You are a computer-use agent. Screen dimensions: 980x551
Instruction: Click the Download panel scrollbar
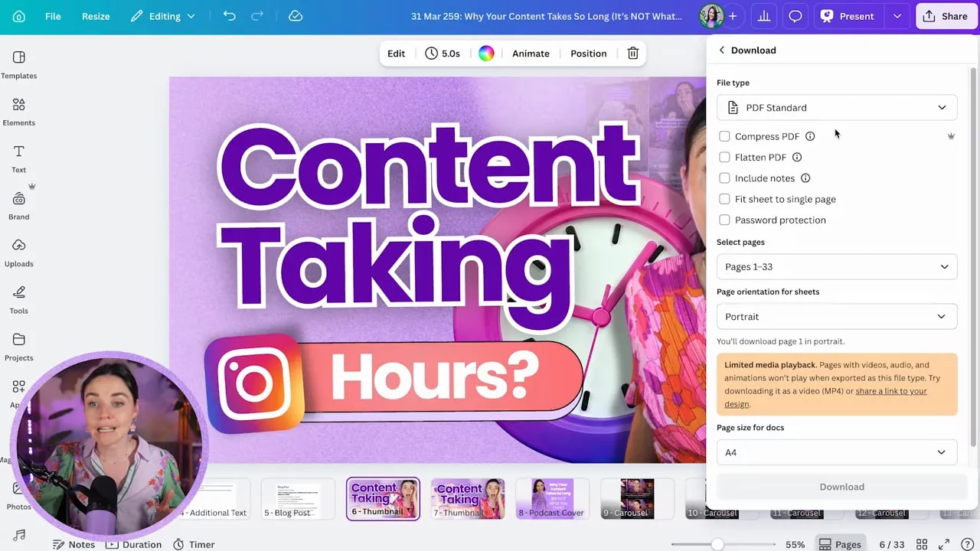click(x=973, y=256)
